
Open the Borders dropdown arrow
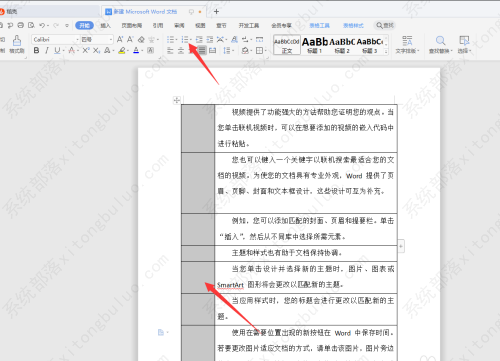click(266, 51)
